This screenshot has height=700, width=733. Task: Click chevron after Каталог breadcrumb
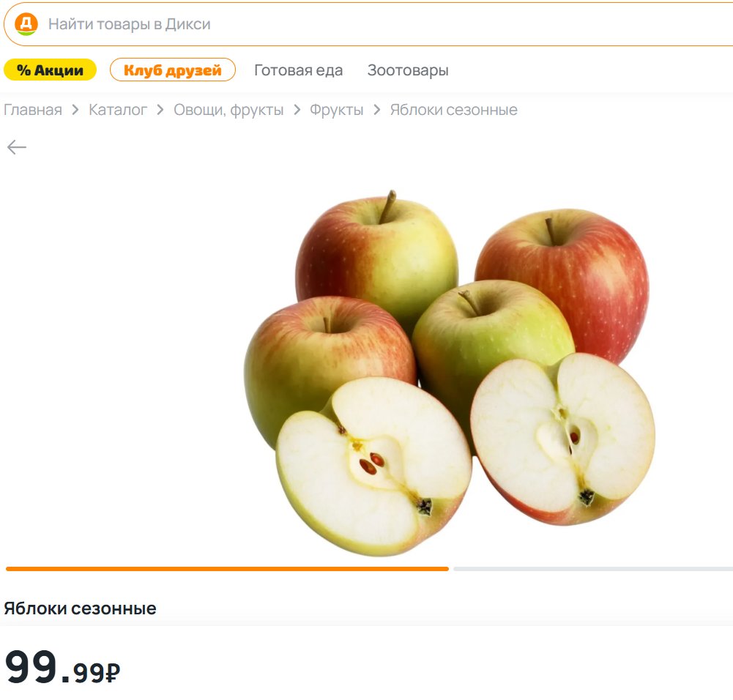click(x=160, y=110)
